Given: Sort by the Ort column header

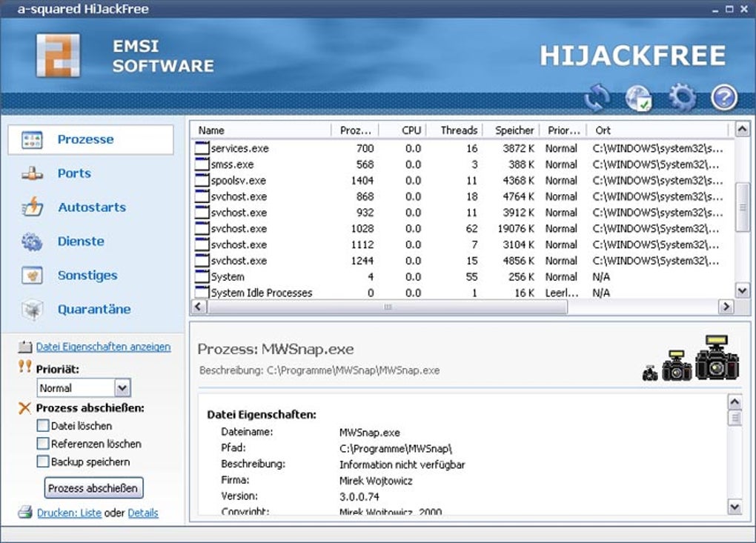Looking at the screenshot, I should pyautogui.click(x=657, y=130).
